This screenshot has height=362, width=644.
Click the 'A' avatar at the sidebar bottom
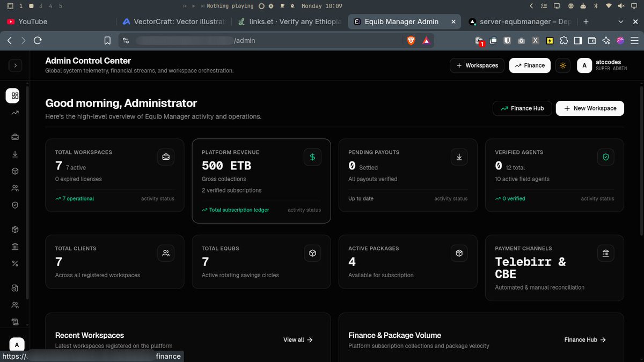pos(17,345)
